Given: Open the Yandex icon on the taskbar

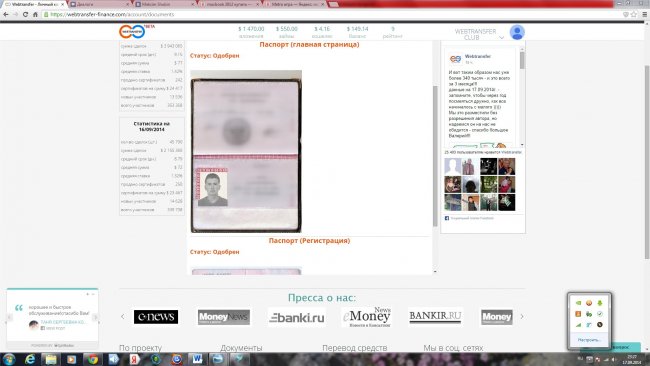Looking at the screenshot, I should coord(135,359).
